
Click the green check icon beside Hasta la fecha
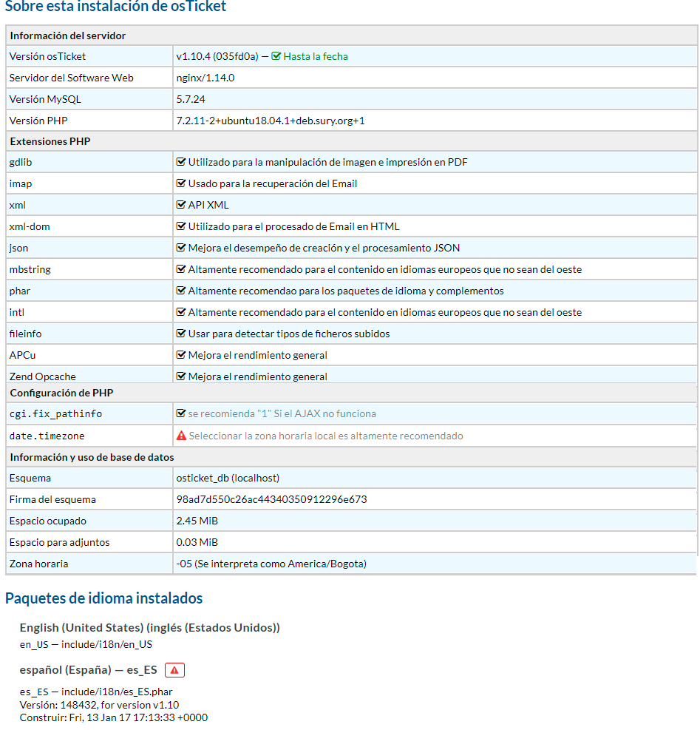coord(276,56)
